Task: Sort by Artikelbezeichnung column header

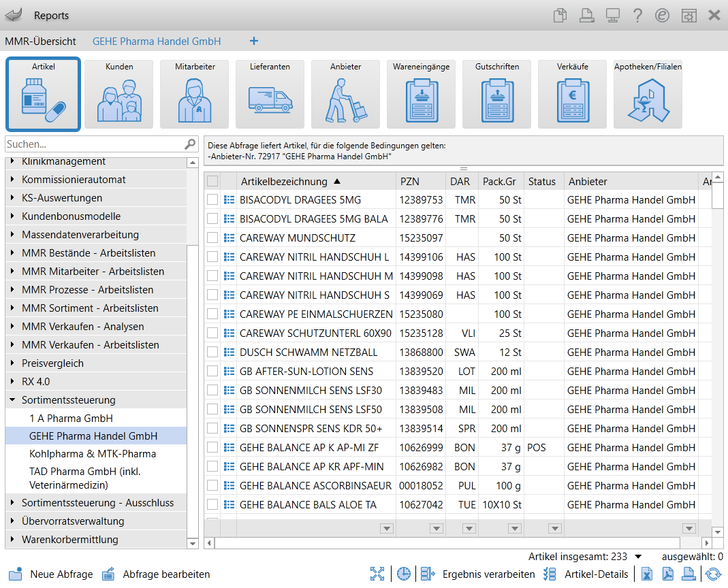Action: [x=316, y=182]
